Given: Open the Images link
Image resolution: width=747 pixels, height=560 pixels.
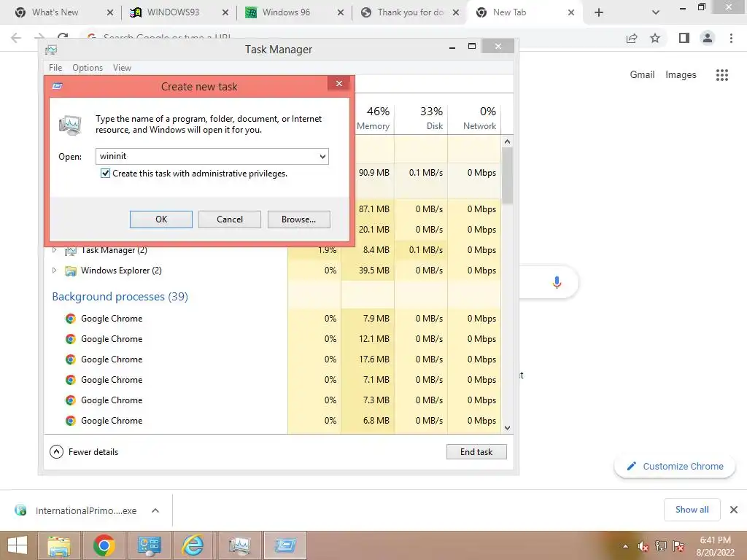Looking at the screenshot, I should (681, 75).
